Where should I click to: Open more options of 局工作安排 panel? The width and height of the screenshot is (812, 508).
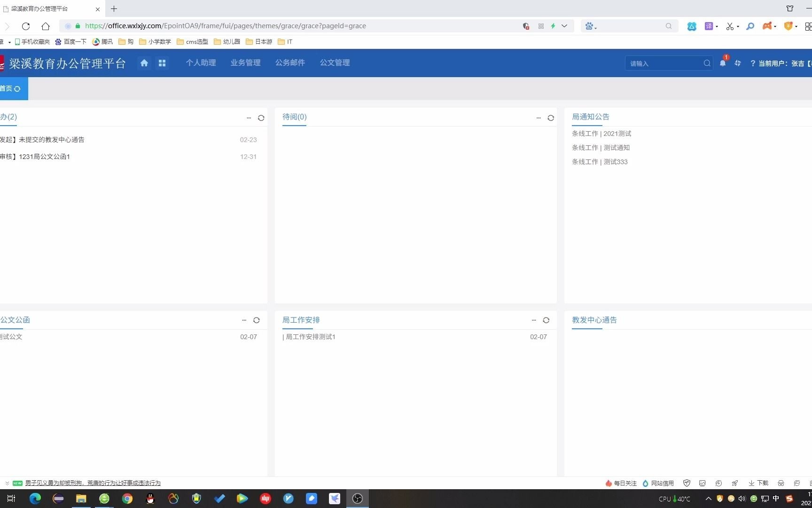coord(534,320)
